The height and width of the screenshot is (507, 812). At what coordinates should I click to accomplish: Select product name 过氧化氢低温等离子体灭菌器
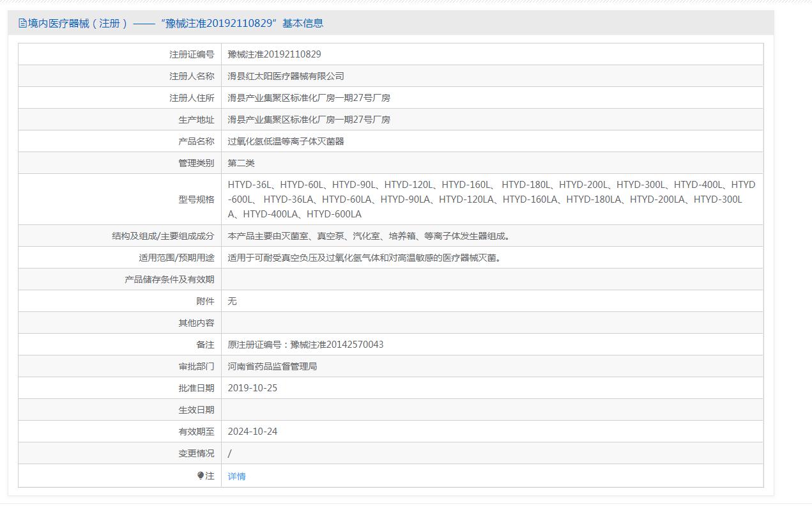pos(286,141)
